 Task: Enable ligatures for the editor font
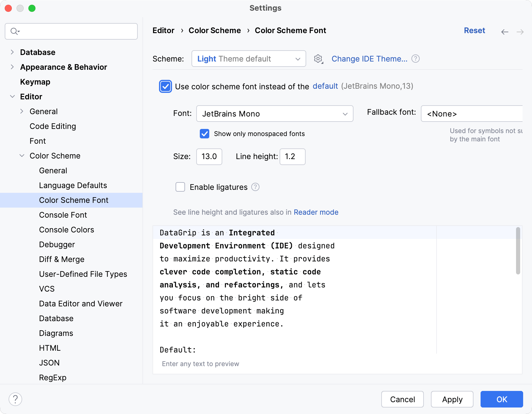180,187
